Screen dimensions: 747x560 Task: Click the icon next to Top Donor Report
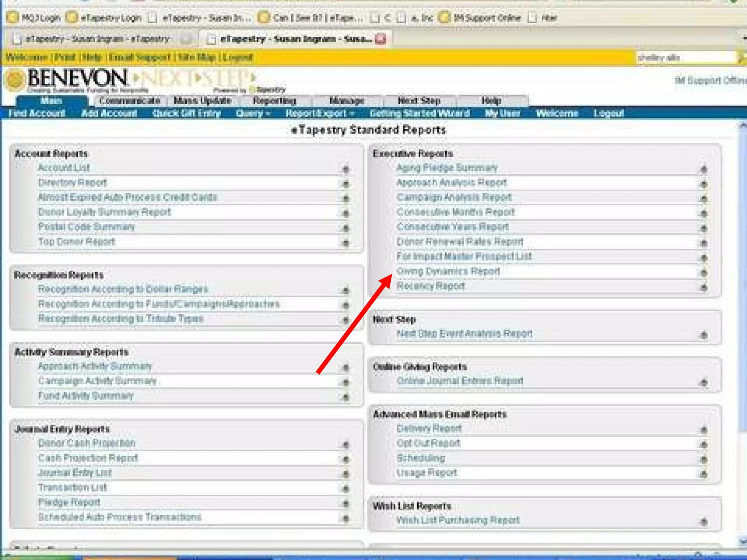[345, 243]
